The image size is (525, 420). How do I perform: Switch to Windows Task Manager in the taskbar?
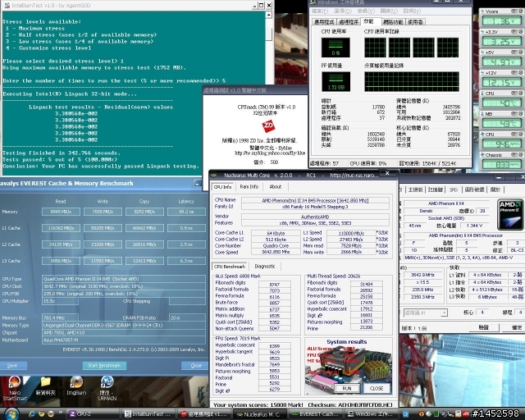point(371,414)
